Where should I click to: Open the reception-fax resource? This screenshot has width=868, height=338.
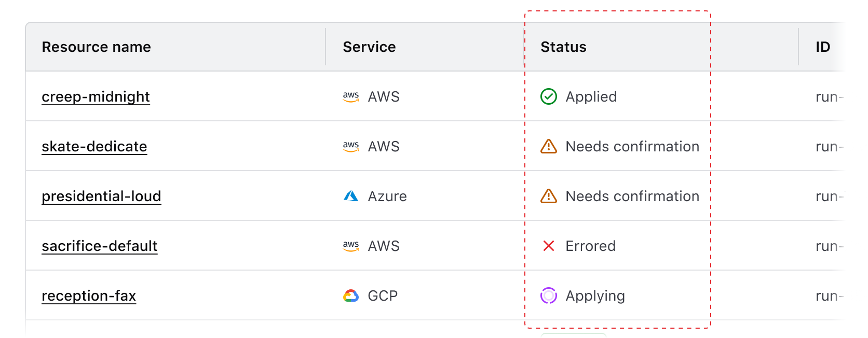point(89,295)
